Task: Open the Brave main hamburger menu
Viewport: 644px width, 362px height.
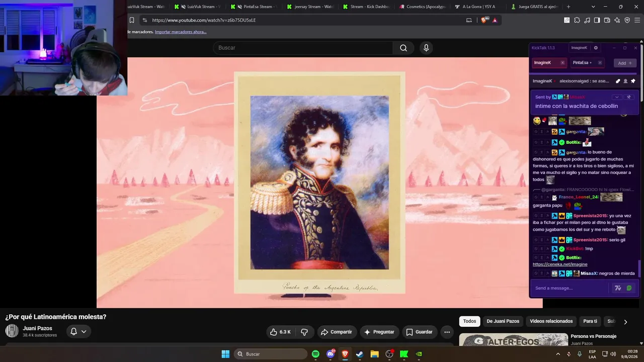Action: (x=637, y=20)
